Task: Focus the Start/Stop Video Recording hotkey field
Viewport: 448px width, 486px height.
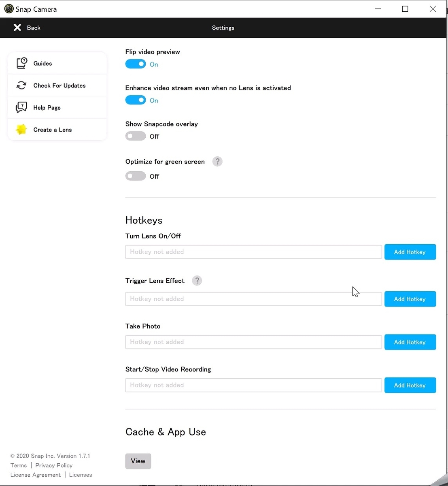Action: pyautogui.click(x=254, y=385)
